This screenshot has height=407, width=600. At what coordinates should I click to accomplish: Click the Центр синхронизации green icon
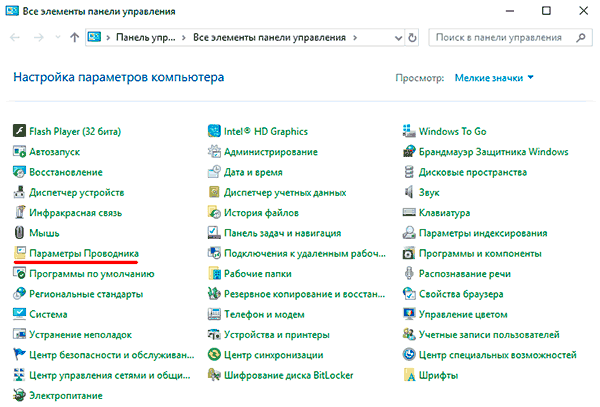point(214,354)
